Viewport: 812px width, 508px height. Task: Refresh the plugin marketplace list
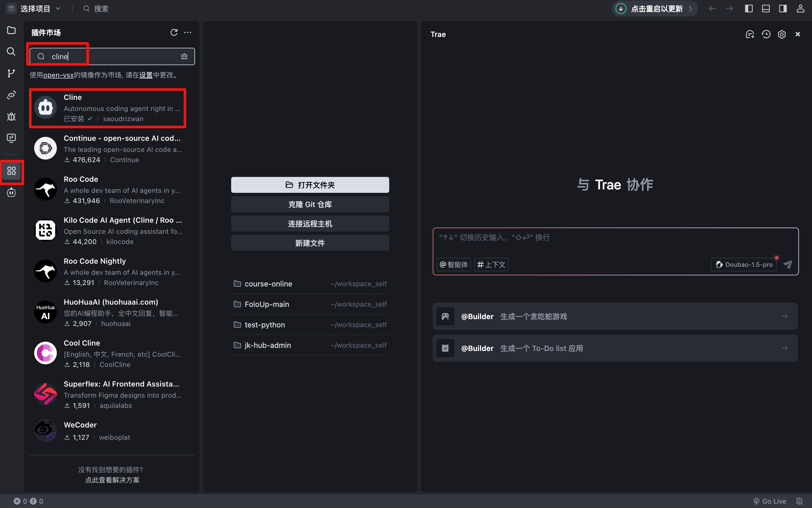[x=174, y=33]
